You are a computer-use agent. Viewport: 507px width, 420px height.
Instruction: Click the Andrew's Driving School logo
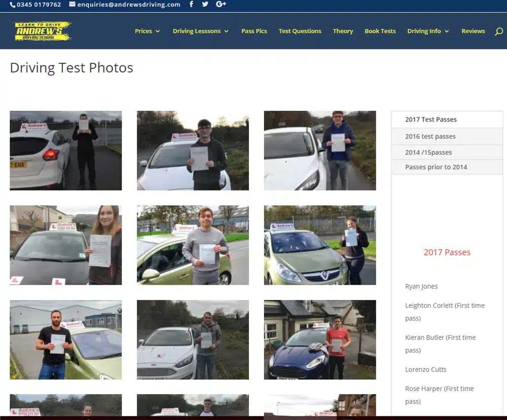click(43, 31)
